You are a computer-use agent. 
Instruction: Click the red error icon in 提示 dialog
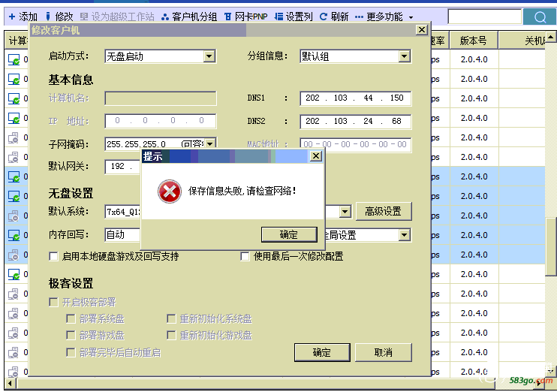pyautogui.click(x=170, y=191)
